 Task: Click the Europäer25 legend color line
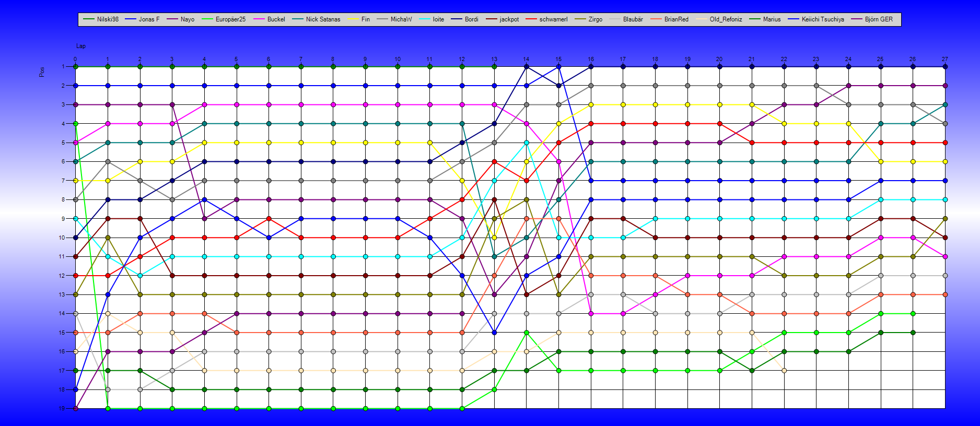(x=208, y=19)
